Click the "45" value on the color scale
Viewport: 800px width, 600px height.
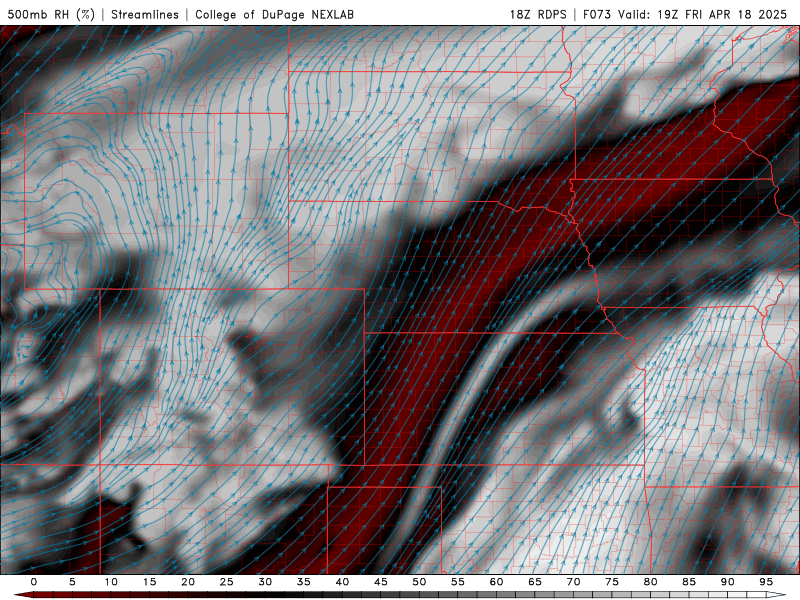[381, 582]
